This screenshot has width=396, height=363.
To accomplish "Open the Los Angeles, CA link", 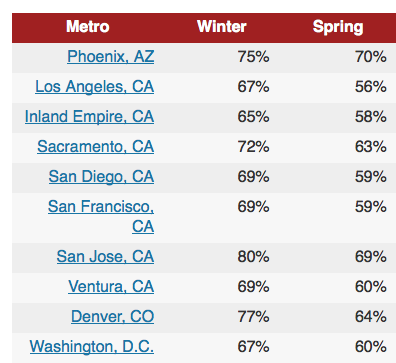I will (x=95, y=87).
